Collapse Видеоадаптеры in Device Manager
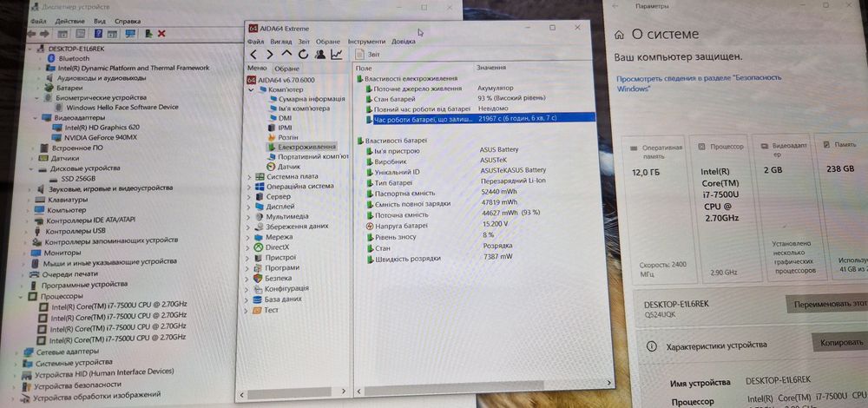The width and height of the screenshot is (868, 408). (36, 118)
